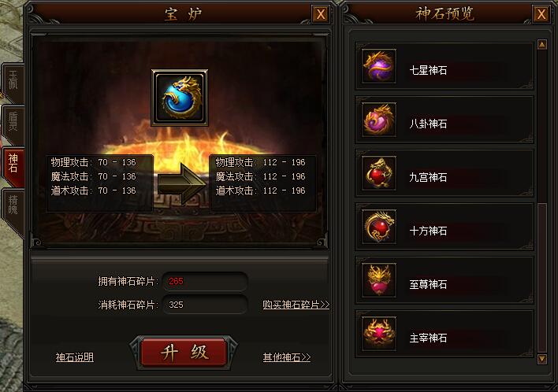The height and width of the screenshot is (392, 558).
Task: Open the 精魄 side tab
Action: click(x=13, y=209)
